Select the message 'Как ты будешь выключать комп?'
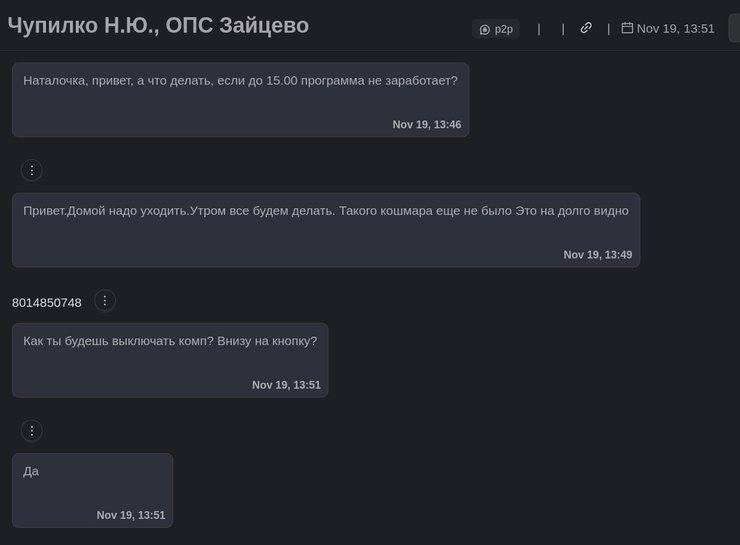Image resolution: width=740 pixels, height=545 pixels. click(170, 341)
